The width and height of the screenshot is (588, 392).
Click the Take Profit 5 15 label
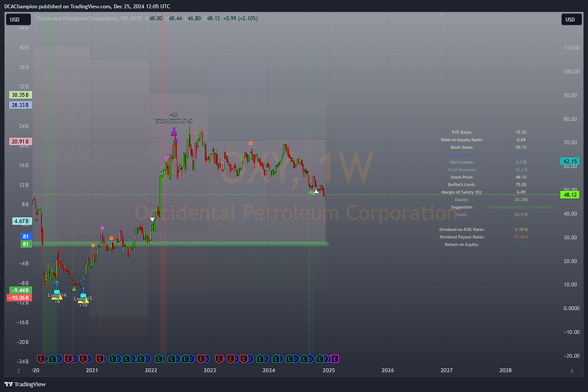tap(173, 121)
